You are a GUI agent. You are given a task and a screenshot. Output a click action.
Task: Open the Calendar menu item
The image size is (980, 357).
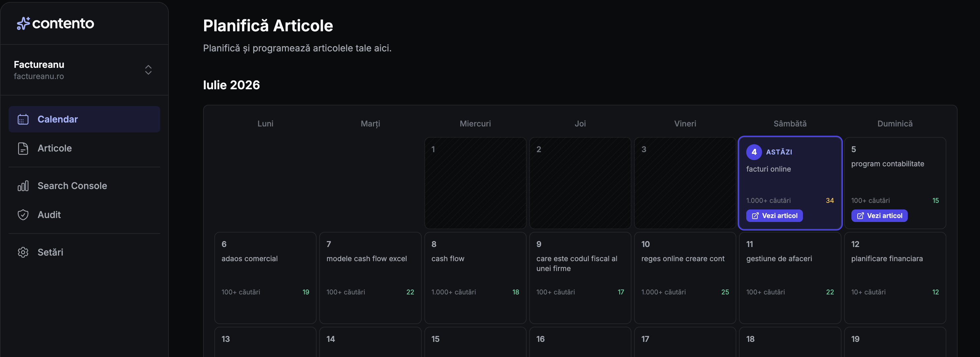[x=84, y=119]
